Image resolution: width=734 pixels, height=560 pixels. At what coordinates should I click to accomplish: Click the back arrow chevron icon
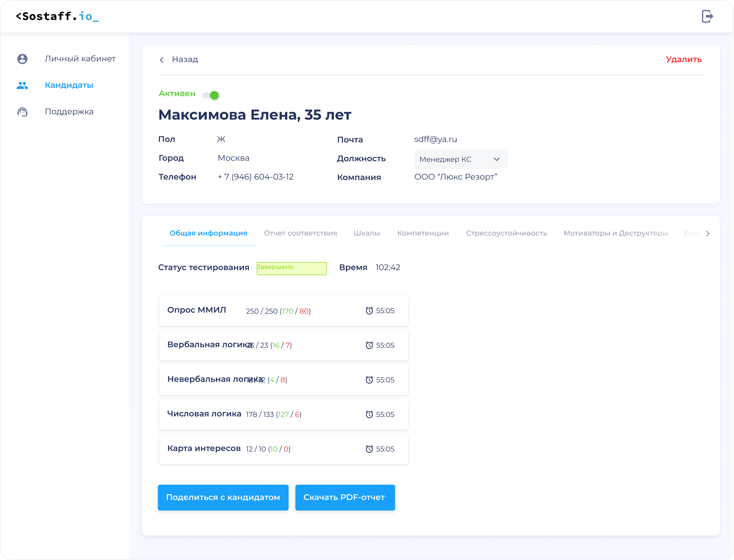(x=162, y=60)
